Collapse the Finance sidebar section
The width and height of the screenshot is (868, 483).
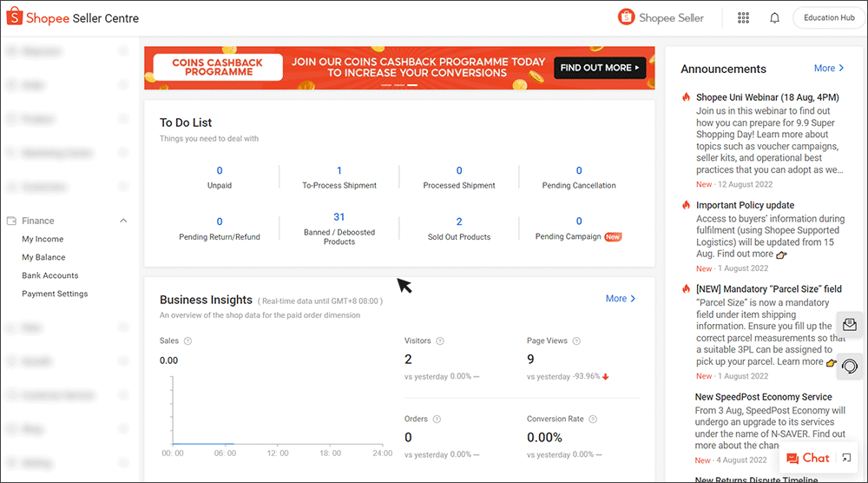[123, 221]
